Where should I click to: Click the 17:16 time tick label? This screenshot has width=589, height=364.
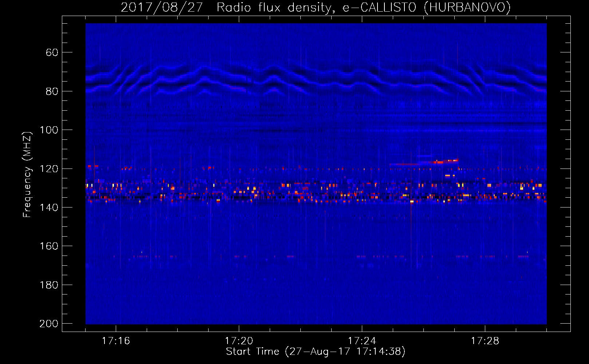[116, 341]
